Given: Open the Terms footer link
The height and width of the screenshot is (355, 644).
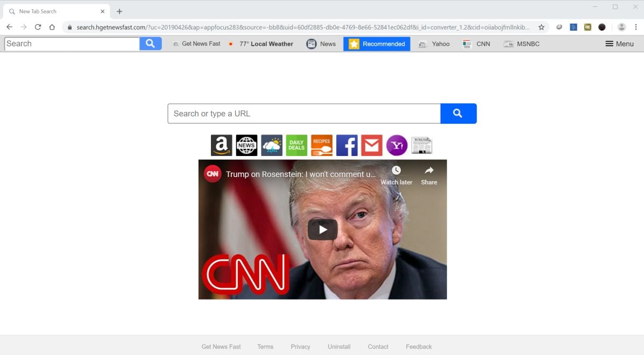Looking at the screenshot, I should [265, 347].
